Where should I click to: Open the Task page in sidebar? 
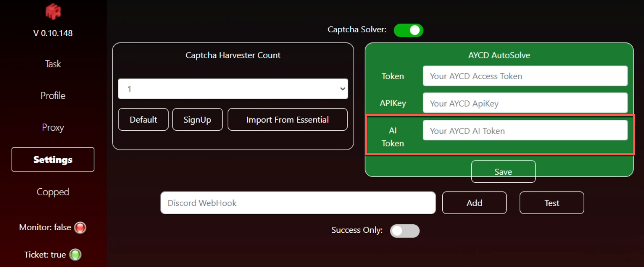pos(53,64)
